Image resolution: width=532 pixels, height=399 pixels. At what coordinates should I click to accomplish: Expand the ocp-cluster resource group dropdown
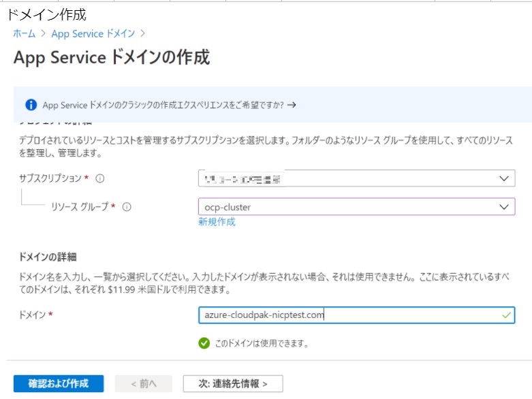pos(503,206)
